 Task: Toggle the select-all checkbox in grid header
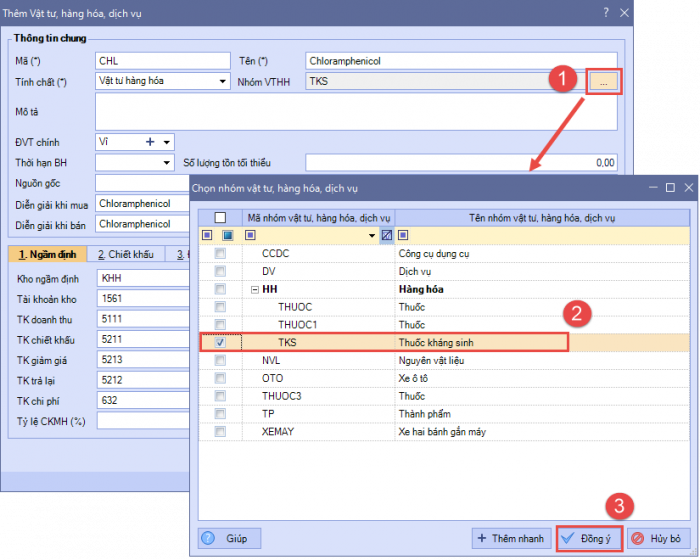click(x=221, y=217)
